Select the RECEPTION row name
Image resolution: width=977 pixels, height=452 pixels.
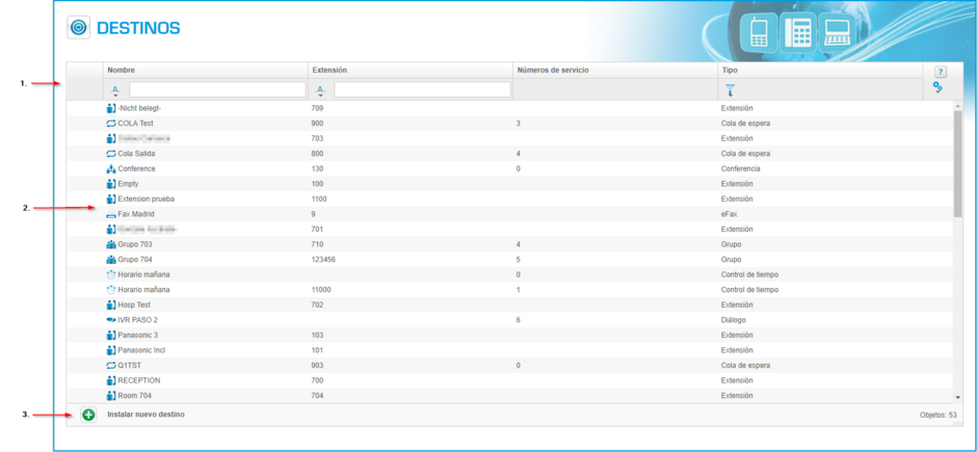tap(139, 380)
